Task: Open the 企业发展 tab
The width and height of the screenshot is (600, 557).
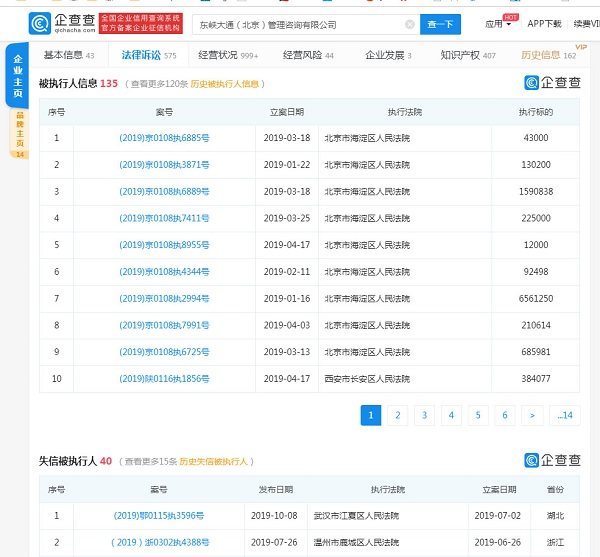Action: point(388,55)
